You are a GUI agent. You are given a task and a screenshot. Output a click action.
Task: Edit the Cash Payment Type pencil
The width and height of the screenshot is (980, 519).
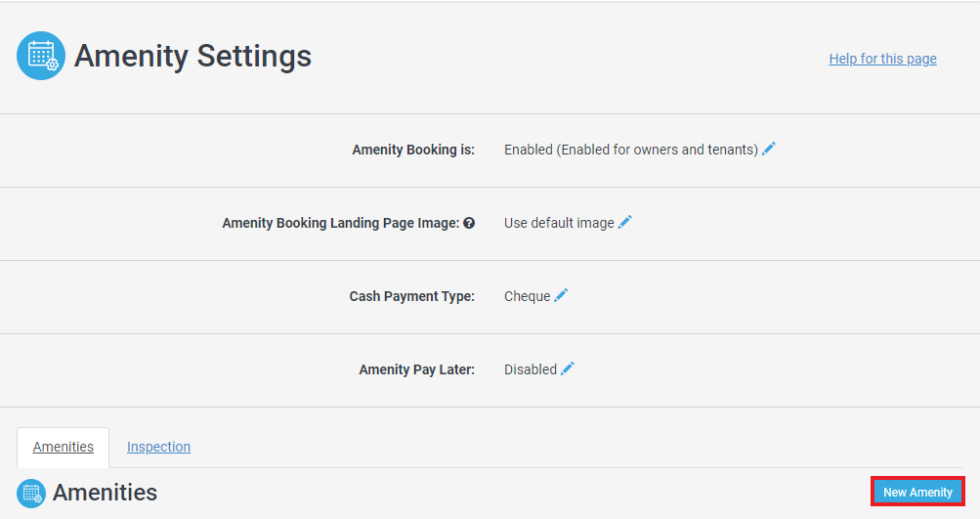[x=561, y=295]
